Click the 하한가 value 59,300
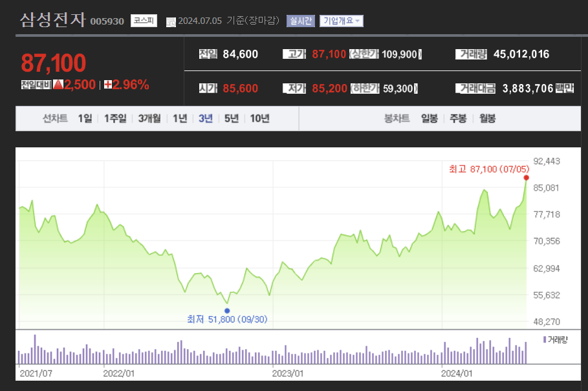The width and height of the screenshot is (588, 391). pyautogui.click(x=398, y=89)
